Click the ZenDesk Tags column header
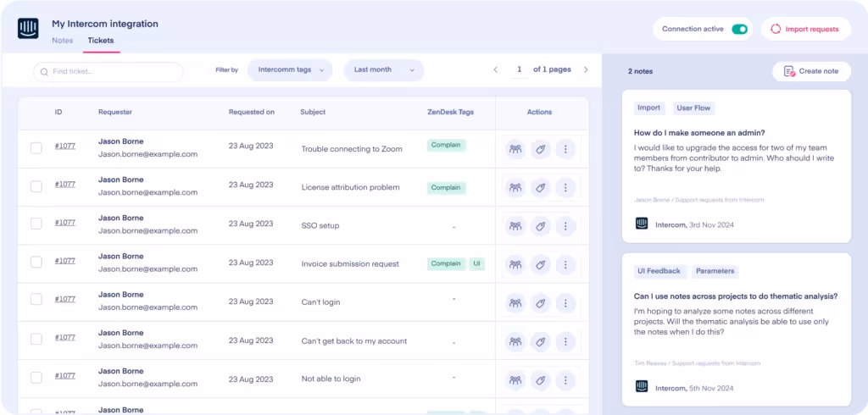This screenshot has height=415, width=868. (450, 112)
